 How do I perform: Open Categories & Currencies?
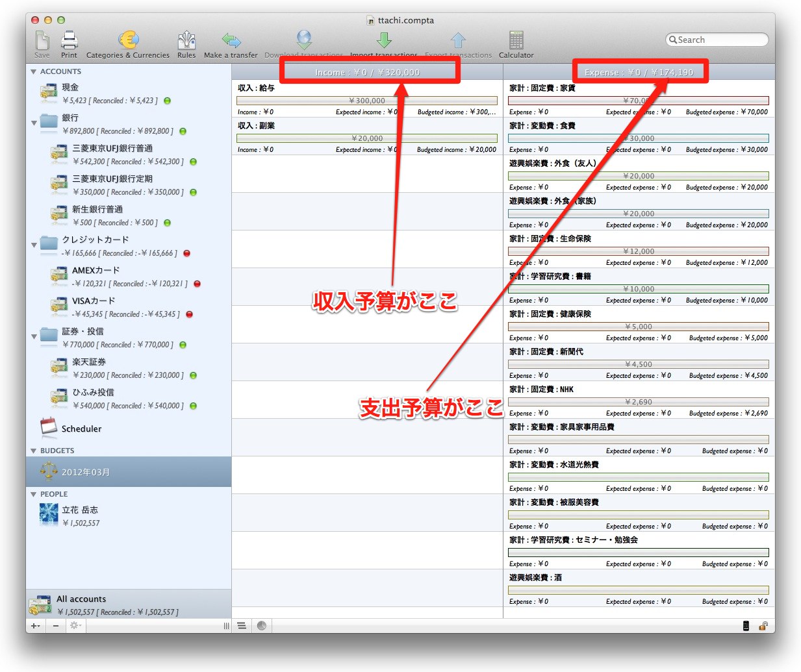(128, 41)
